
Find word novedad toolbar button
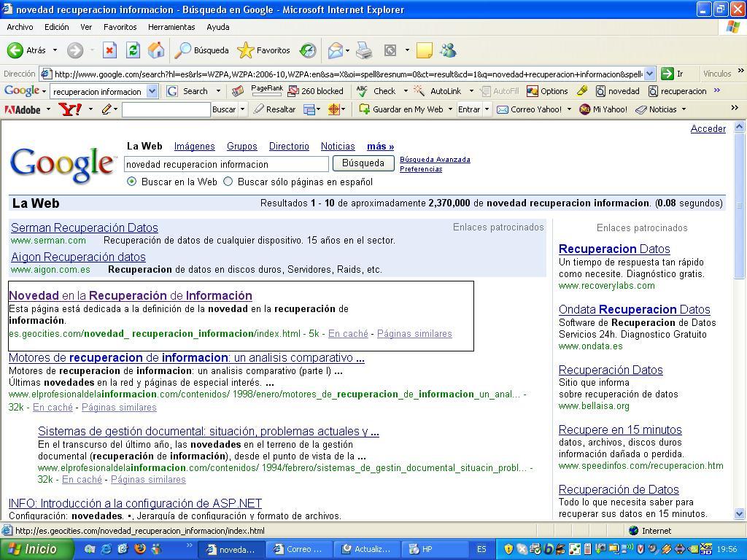click(618, 91)
